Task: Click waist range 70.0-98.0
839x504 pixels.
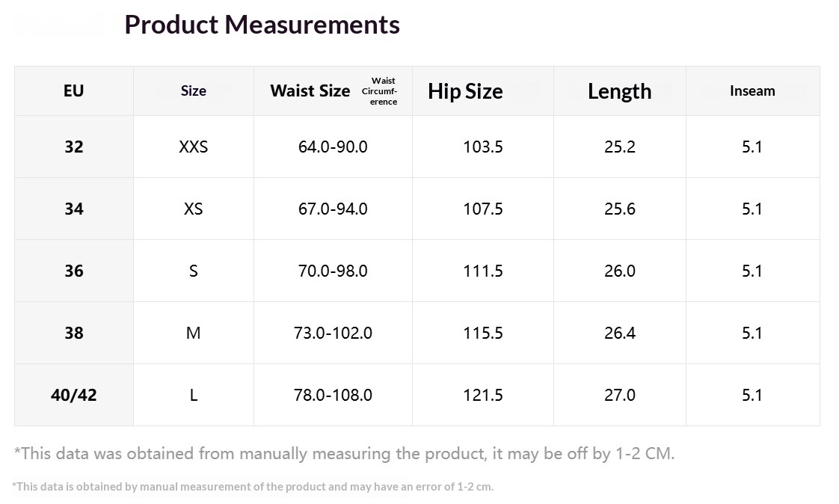Action: point(333,271)
